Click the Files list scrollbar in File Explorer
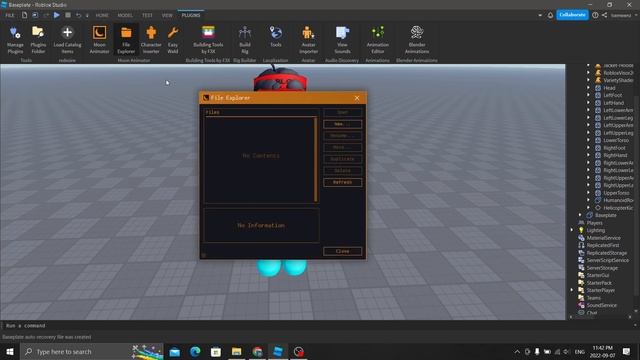The width and height of the screenshot is (640, 360). (316, 160)
